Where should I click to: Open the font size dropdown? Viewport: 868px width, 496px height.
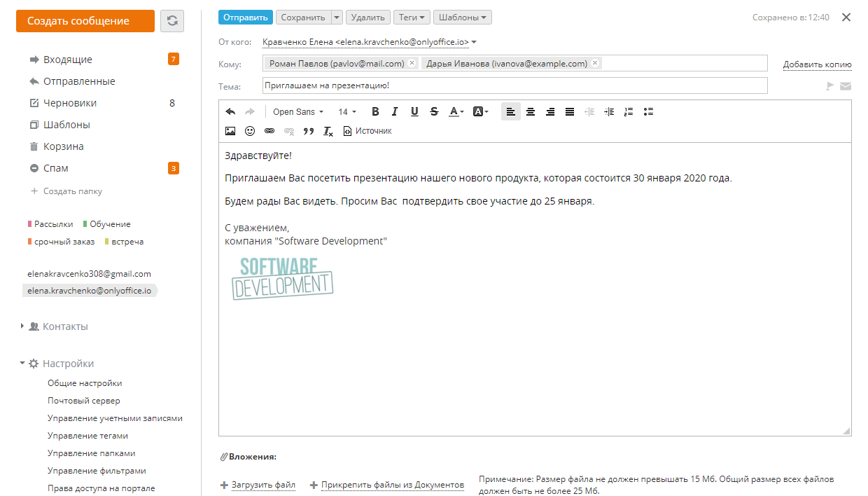[x=347, y=111]
